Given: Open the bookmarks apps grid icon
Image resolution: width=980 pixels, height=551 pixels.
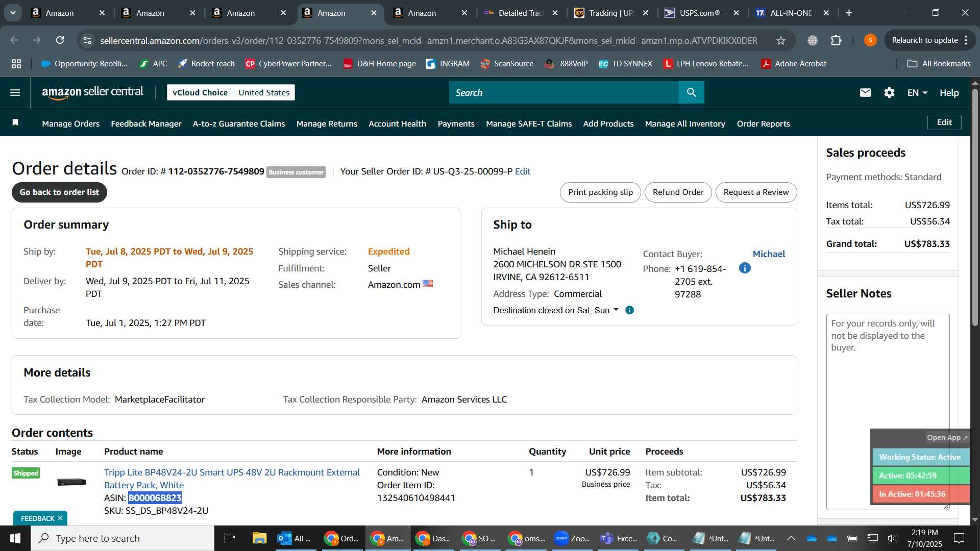Looking at the screenshot, I should [x=16, y=64].
